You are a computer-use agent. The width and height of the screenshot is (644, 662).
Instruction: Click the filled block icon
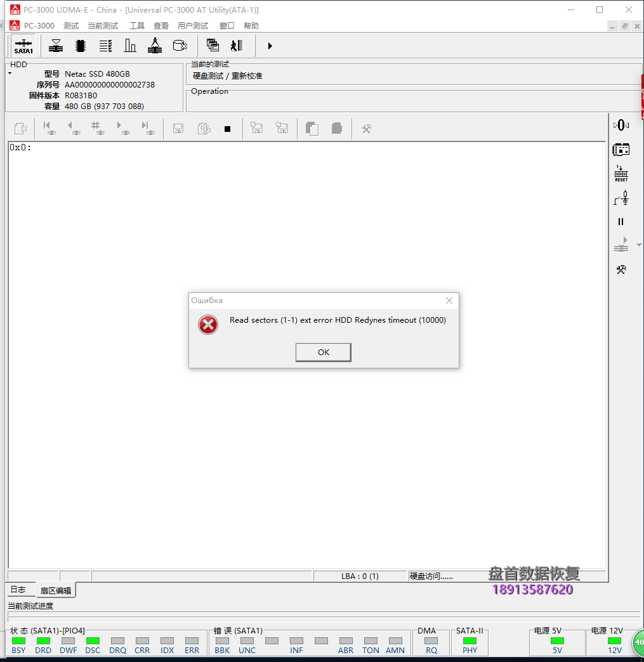[x=337, y=128]
